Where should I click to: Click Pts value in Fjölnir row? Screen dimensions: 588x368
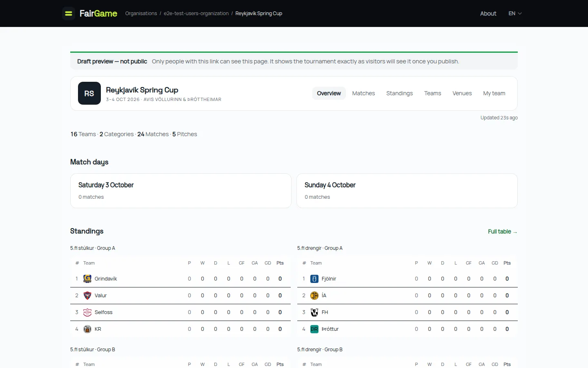[x=507, y=279]
